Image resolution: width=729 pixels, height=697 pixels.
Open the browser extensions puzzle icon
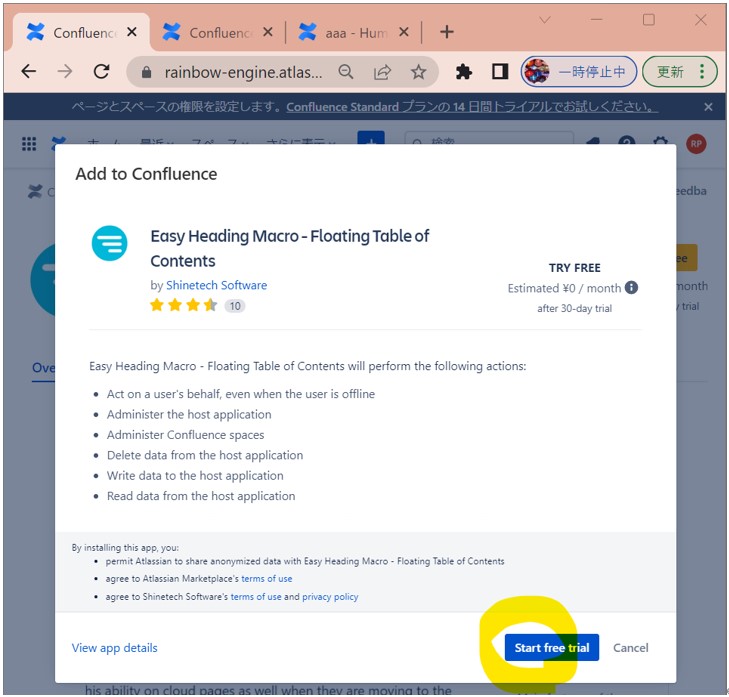click(x=464, y=72)
